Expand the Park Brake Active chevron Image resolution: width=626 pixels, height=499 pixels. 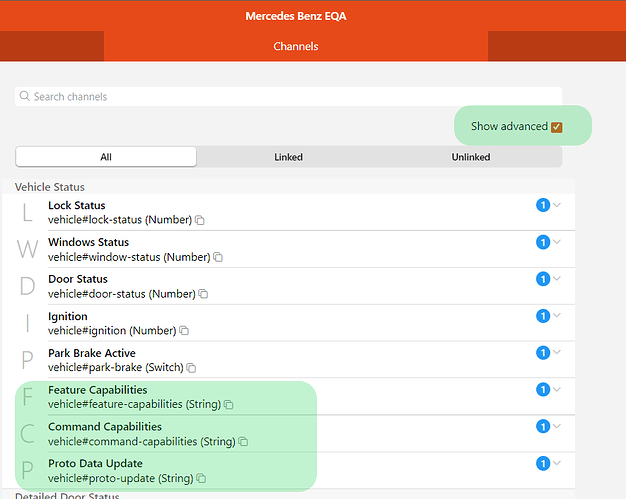click(x=557, y=353)
